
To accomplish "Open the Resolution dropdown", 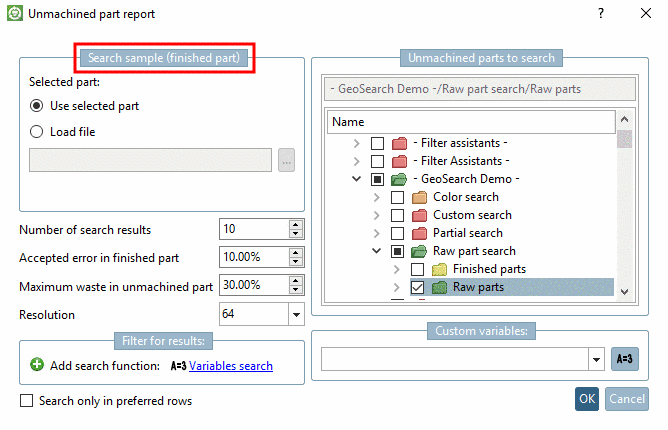I will click(296, 315).
